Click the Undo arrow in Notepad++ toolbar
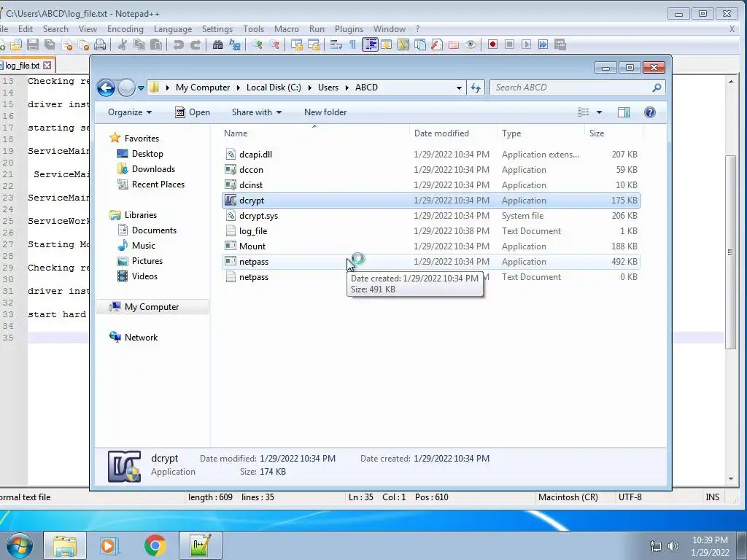This screenshot has width=747, height=560. coord(178,44)
